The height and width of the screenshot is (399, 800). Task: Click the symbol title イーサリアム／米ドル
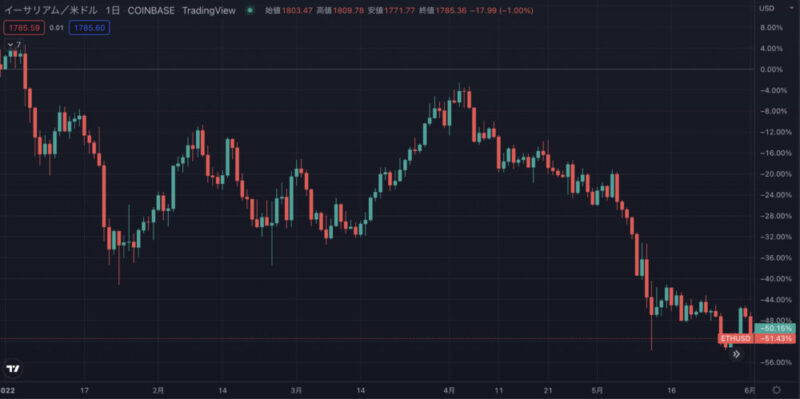click(x=51, y=10)
